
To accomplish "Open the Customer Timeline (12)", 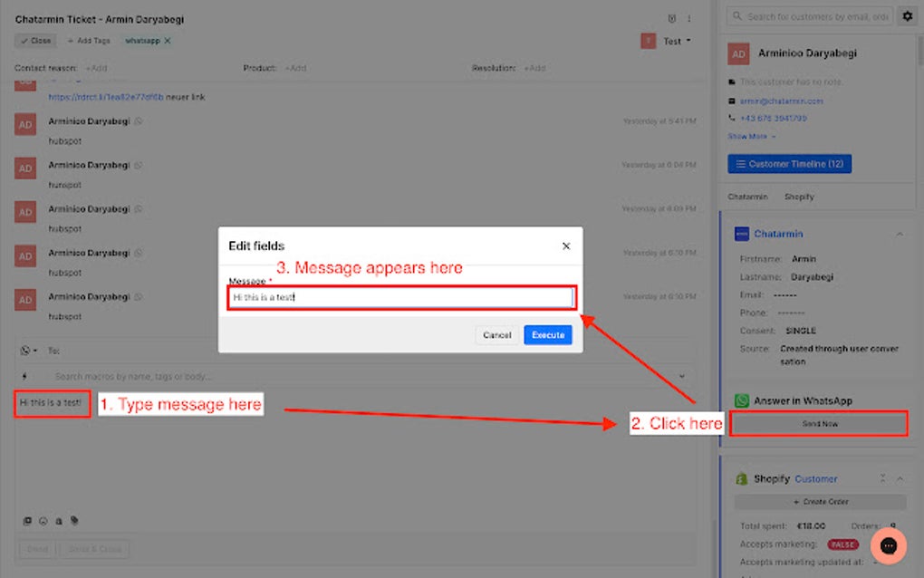I will (x=790, y=164).
